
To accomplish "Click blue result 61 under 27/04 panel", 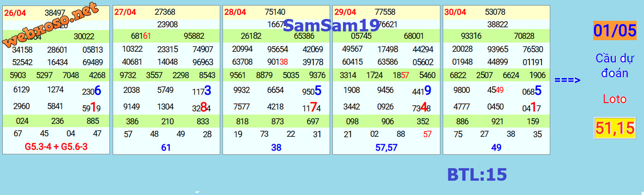I will click(166, 147).
